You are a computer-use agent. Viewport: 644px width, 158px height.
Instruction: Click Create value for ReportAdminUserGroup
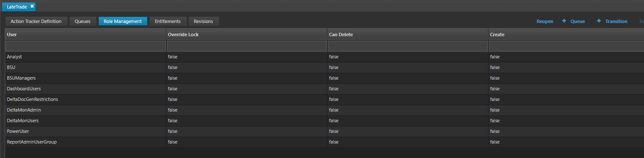pos(495,142)
